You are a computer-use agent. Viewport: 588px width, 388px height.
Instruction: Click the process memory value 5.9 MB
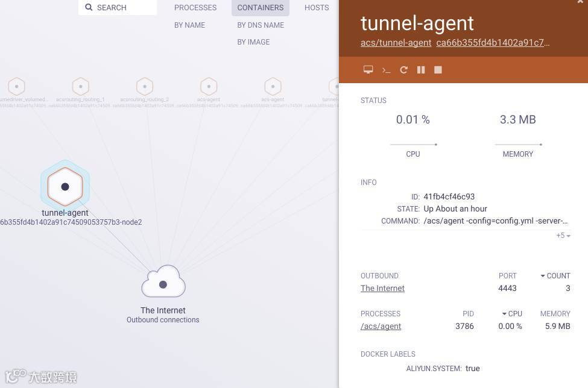pyautogui.click(x=558, y=326)
